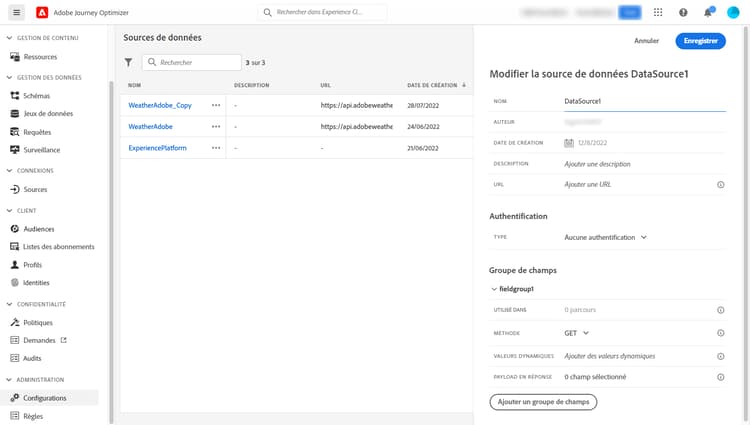Screen dimensions: 750x425
Task: Open the user profile avatar
Action: coord(733,12)
